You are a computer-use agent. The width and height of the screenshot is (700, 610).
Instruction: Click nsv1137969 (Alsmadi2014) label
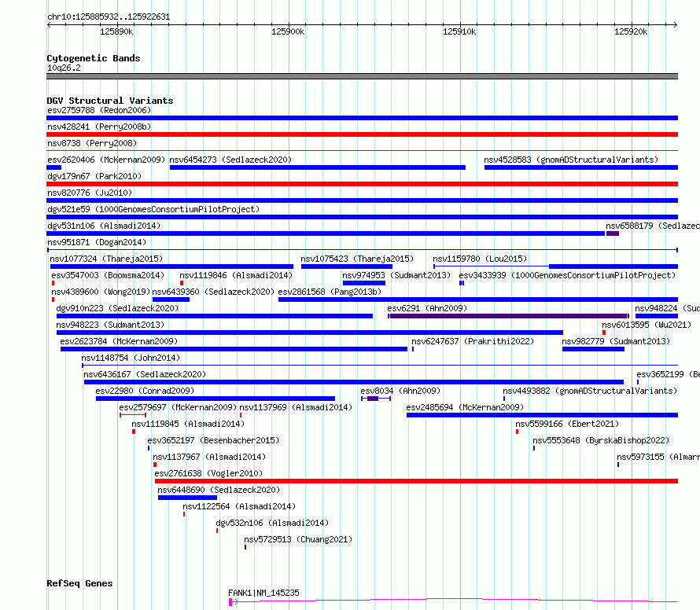point(296,407)
